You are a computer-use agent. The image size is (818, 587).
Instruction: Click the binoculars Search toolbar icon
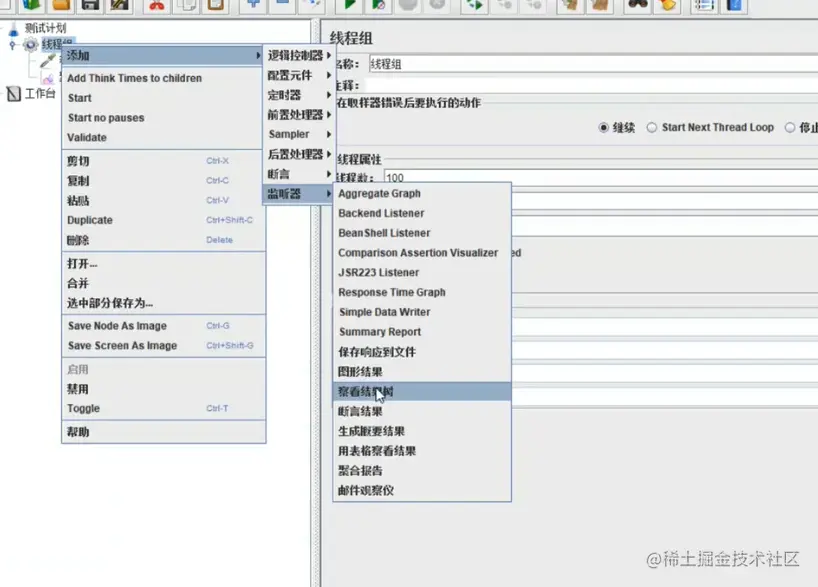pos(637,5)
